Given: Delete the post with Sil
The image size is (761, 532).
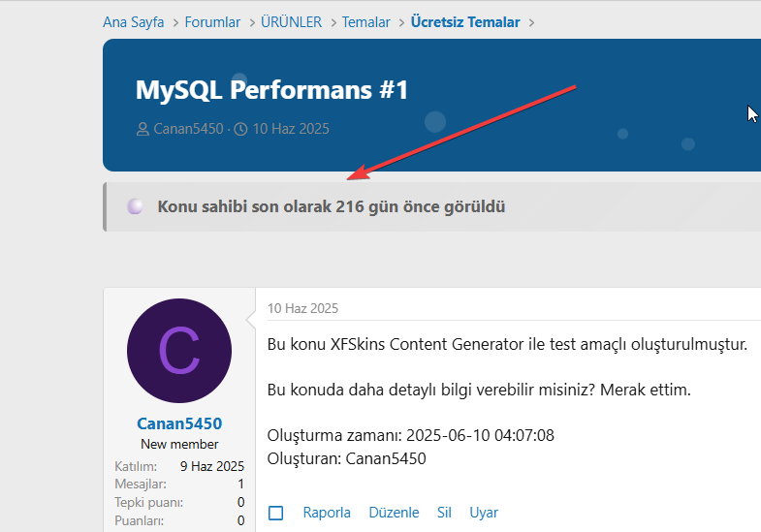Looking at the screenshot, I should tap(444, 513).
